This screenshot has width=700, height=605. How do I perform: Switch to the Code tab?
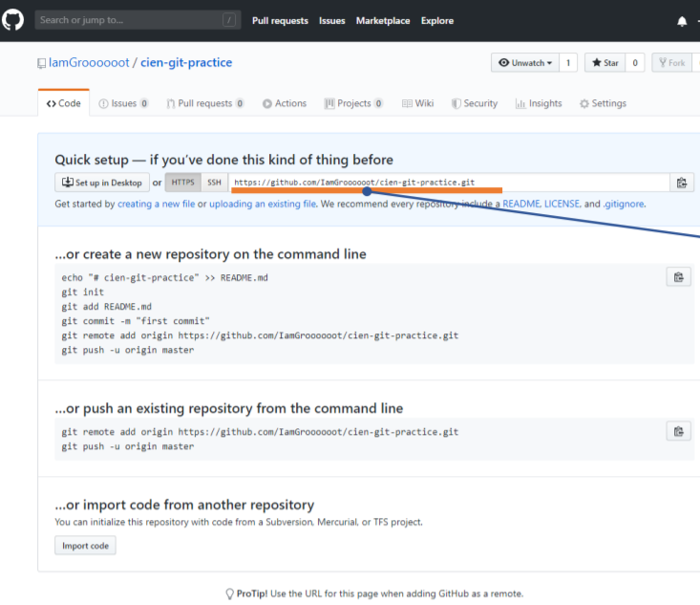(x=63, y=103)
